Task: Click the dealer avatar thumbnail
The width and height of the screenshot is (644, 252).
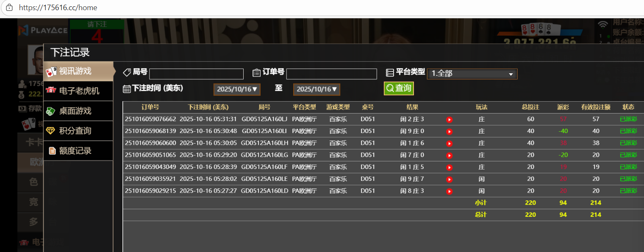Action: 36,59
